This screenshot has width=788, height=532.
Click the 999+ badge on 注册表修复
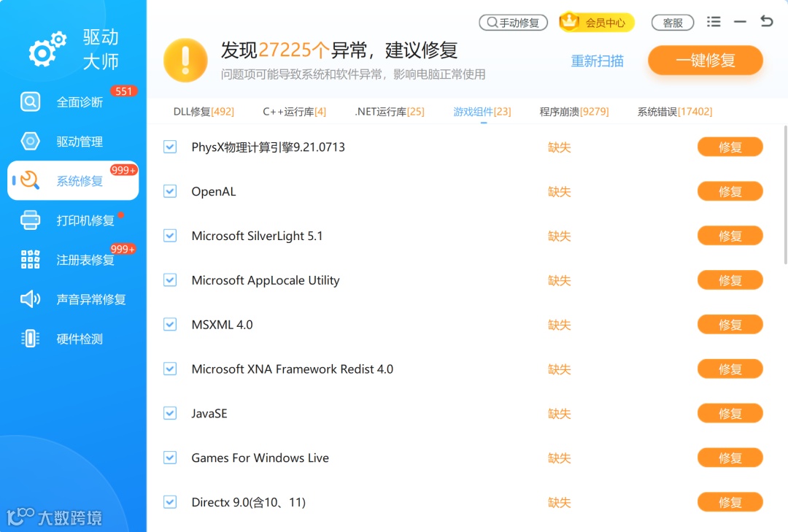123,249
